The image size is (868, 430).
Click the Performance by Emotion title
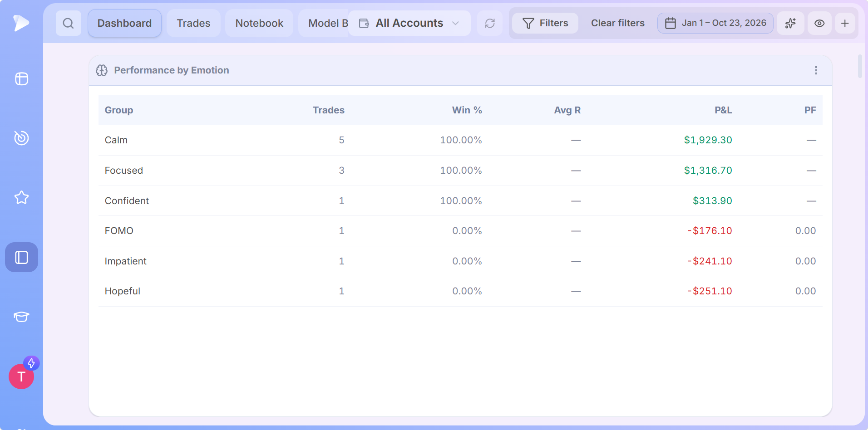point(172,70)
